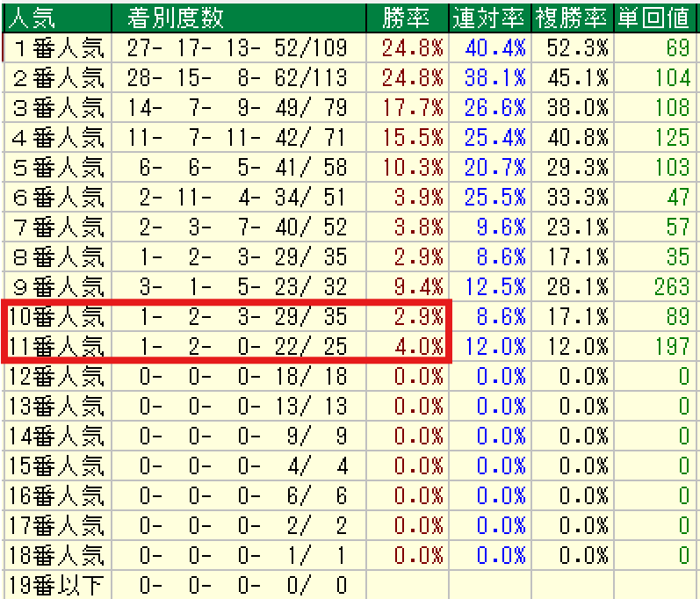Click the 69 return value cell
Screen dimensions: 700x599
pos(655,47)
